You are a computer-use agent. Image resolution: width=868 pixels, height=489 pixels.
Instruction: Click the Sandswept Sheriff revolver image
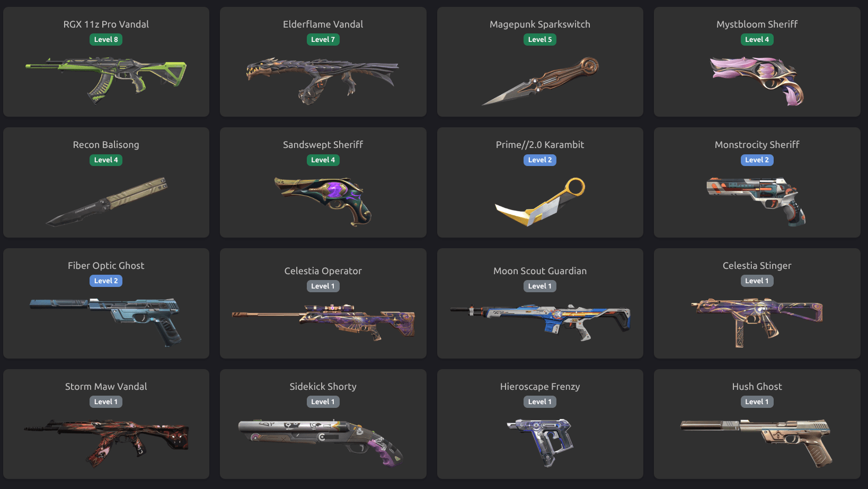coord(323,202)
